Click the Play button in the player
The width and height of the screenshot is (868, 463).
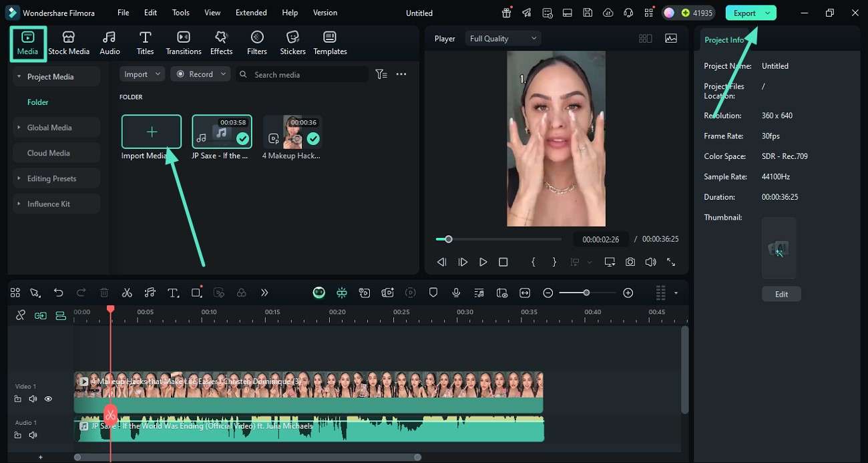point(483,263)
